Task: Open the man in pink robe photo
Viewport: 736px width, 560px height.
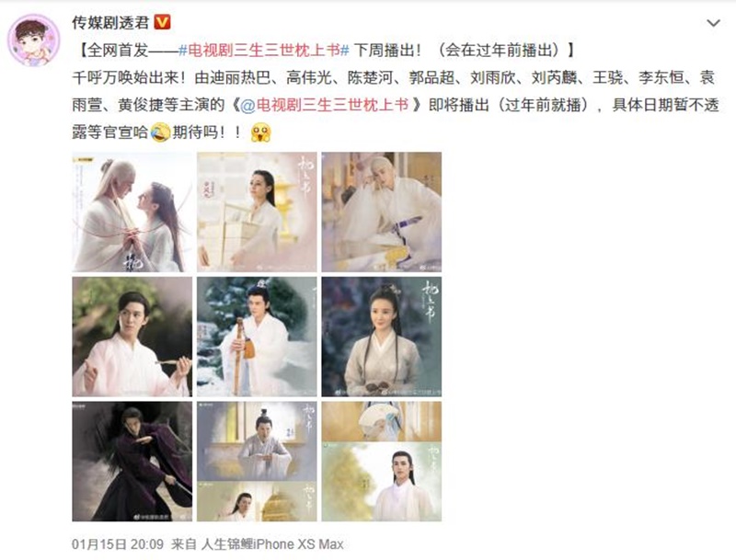Action: (x=132, y=337)
